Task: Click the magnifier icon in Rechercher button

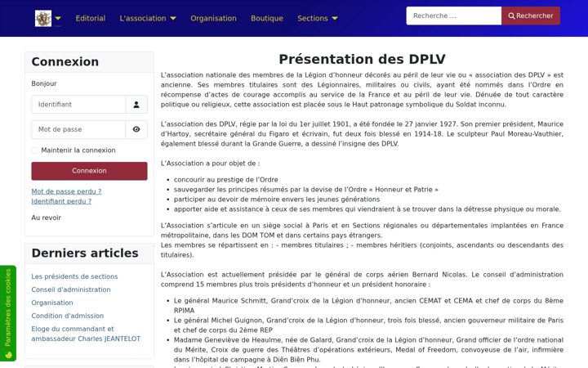Action: (511, 16)
